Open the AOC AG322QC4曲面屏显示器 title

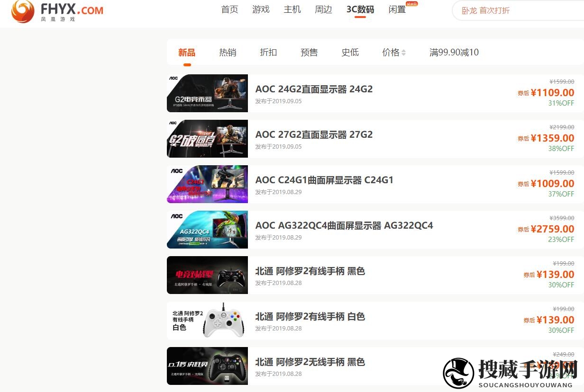coord(344,225)
